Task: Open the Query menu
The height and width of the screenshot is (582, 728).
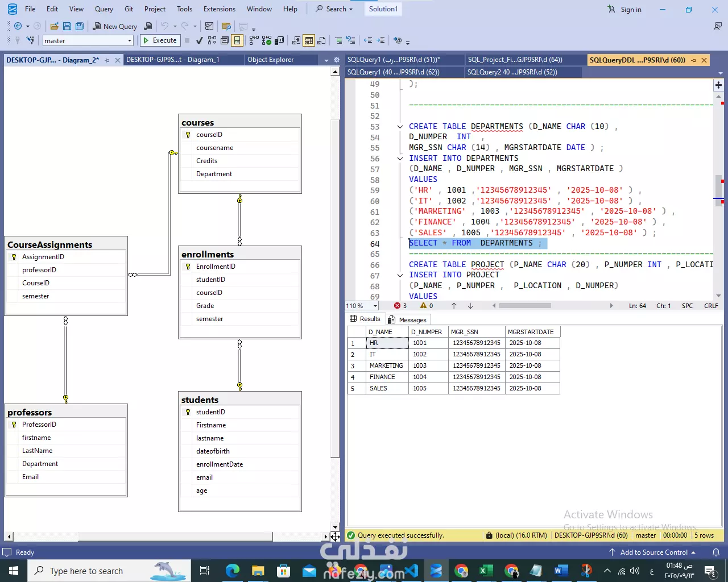Action: tap(104, 9)
